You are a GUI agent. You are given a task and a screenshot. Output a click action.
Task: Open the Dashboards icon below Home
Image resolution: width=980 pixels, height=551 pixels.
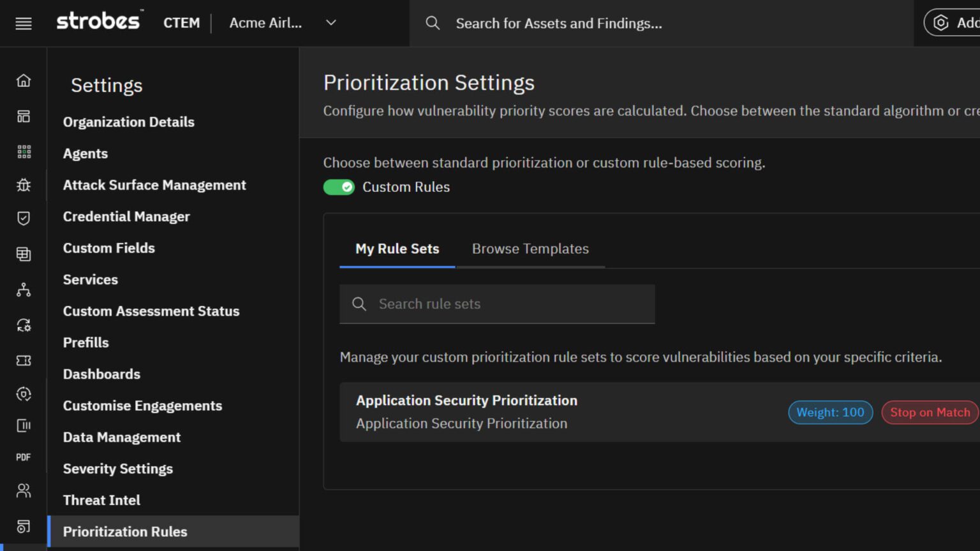pyautogui.click(x=24, y=116)
